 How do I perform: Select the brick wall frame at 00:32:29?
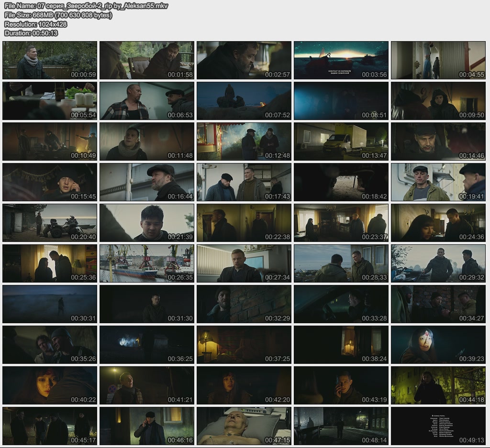click(244, 305)
